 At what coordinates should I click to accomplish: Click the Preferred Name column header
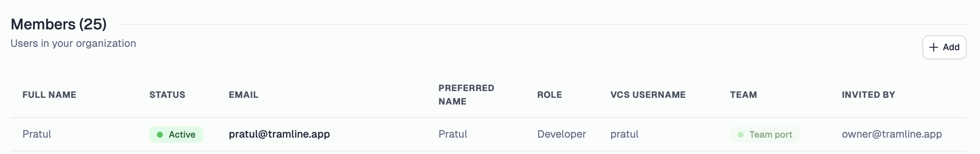(x=466, y=95)
